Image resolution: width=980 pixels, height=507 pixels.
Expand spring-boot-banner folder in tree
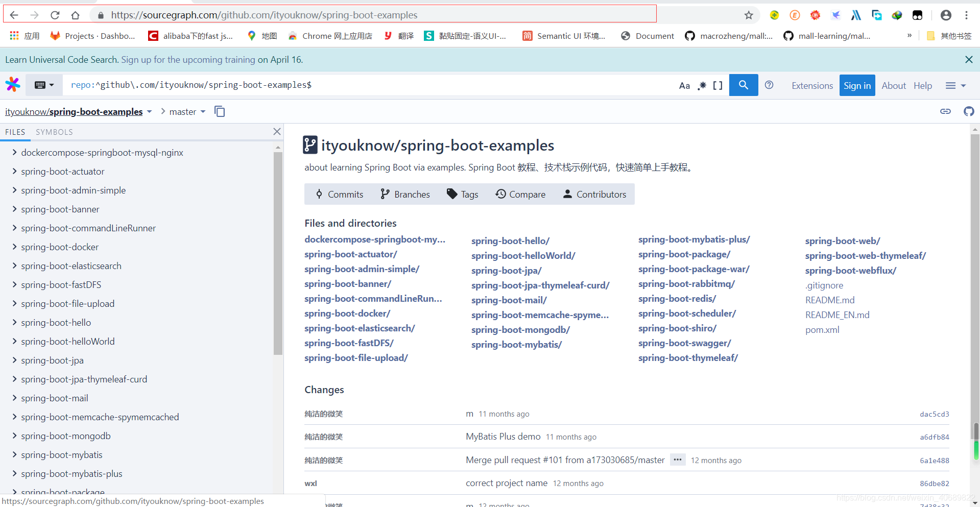click(14, 209)
